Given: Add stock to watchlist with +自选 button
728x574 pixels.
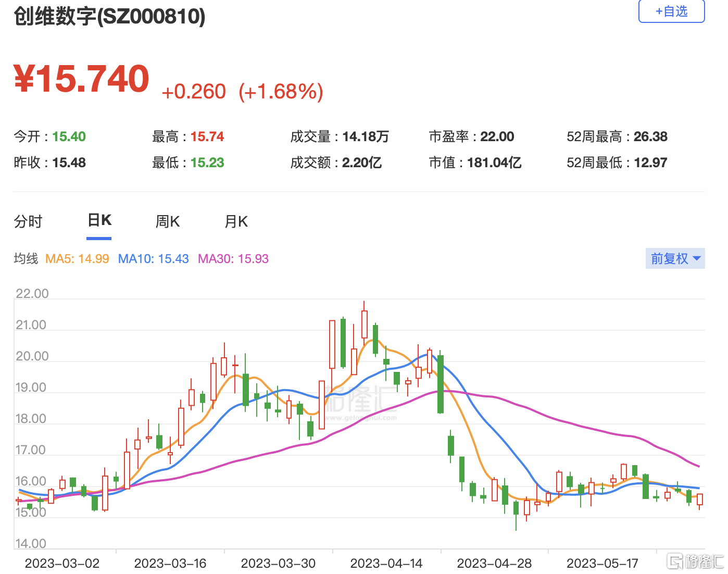Looking at the screenshot, I should [671, 11].
